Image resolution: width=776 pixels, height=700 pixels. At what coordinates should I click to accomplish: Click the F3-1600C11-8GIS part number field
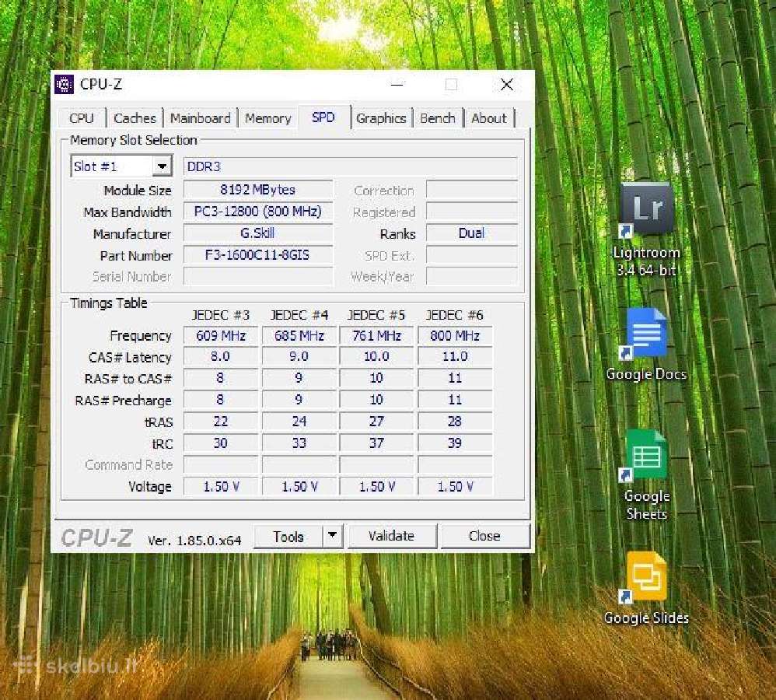(x=258, y=255)
